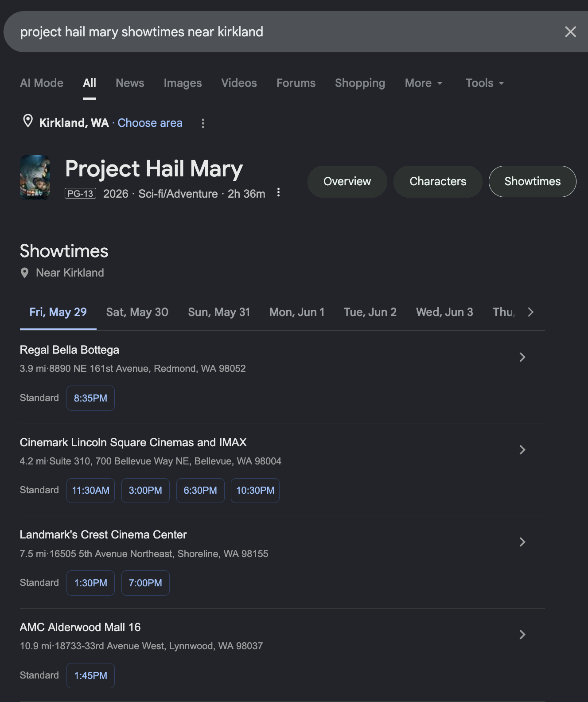This screenshot has width=588, height=702.
Task: Clear the search box with the X icon
Action: coord(570,32)
